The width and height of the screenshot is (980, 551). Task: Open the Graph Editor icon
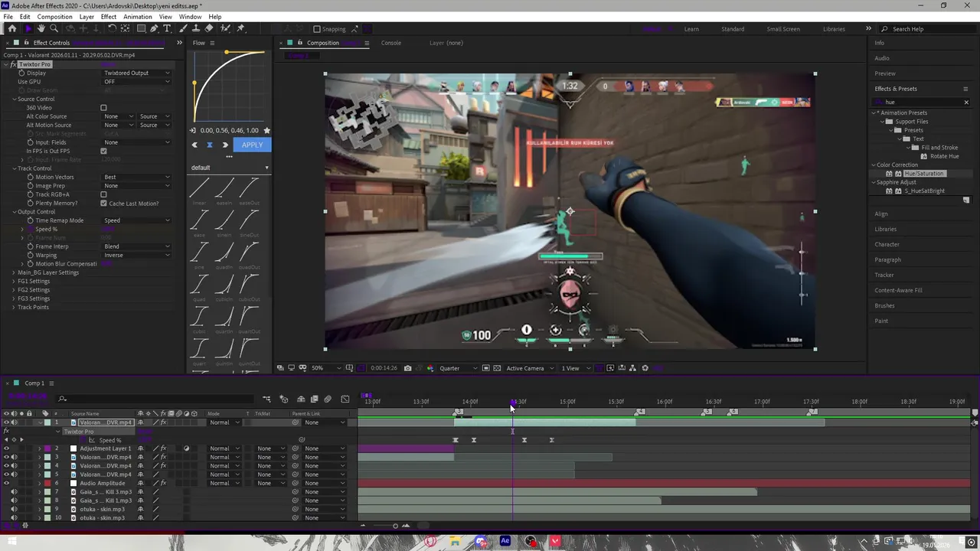pos(345,399)
